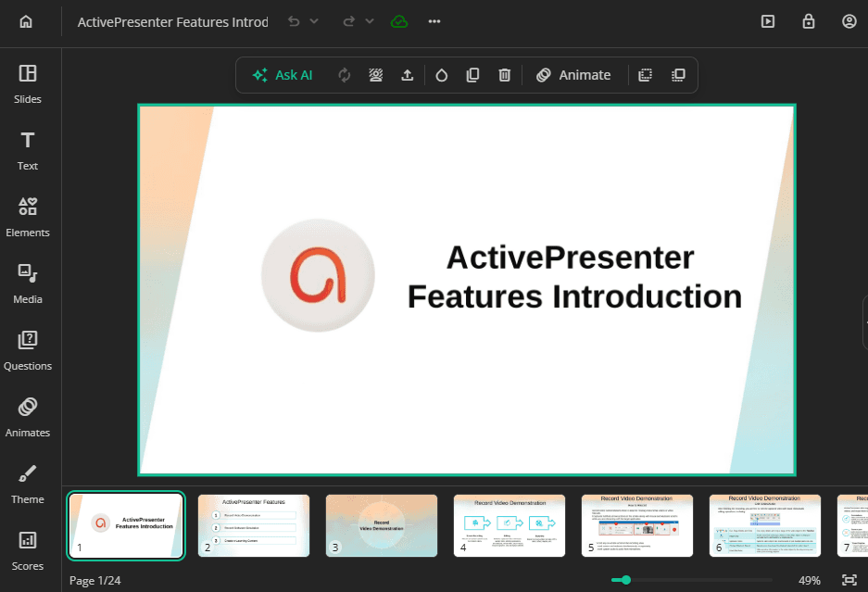This screenshot has height=592, width=868.
Task: Go to the home screen icon
Action: point(26,21)
